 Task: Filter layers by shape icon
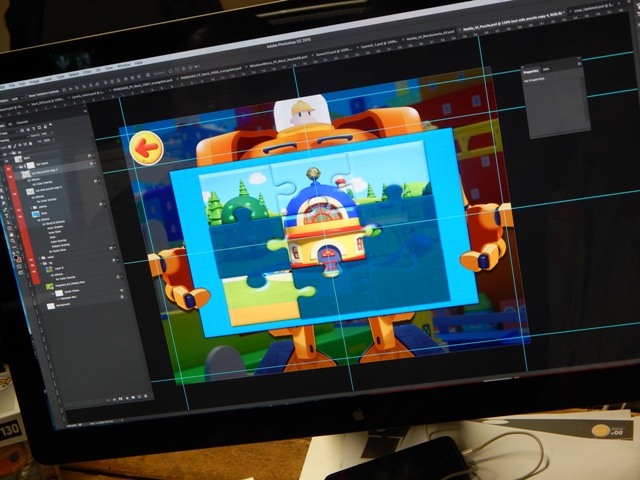pos(39,128)
